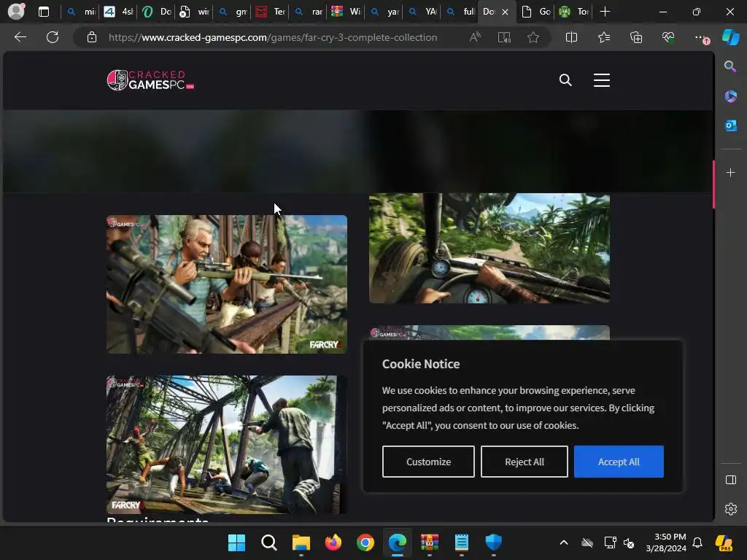Open tab actions menu icon
The height and width of the screenshot is (560, 747).
coord(43,12)
